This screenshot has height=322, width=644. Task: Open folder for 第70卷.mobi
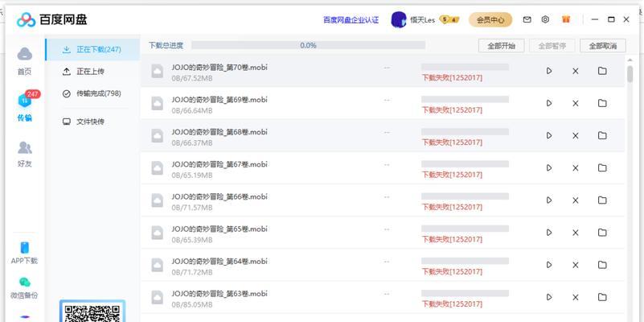[x=602, y=71]
